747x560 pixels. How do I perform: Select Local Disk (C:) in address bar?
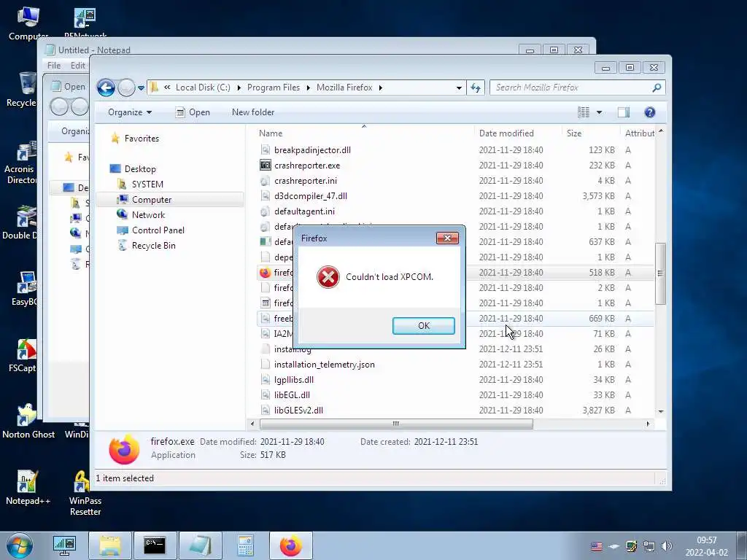pyautogui.click(x=203, y=87)
